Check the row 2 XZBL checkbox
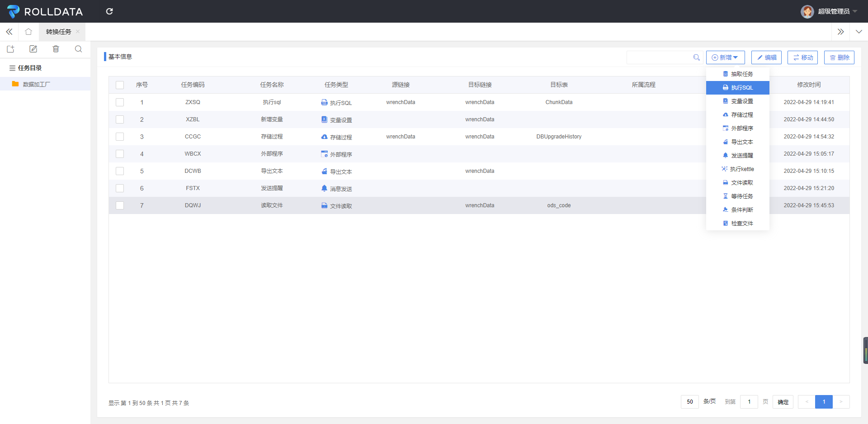The width and height of the screenshot is (868, 424). tap(120, 119)
